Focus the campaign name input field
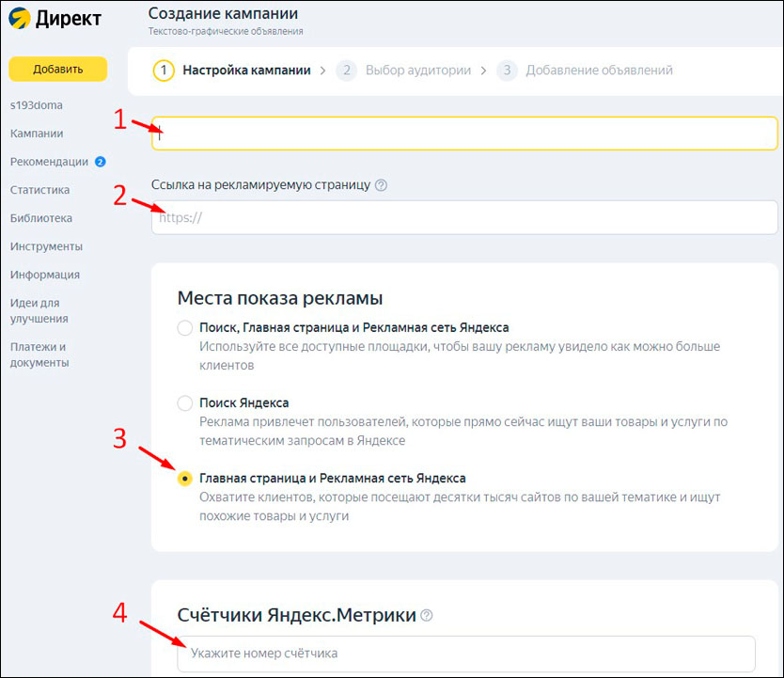 pyautogui.click(x=464, y=134)
